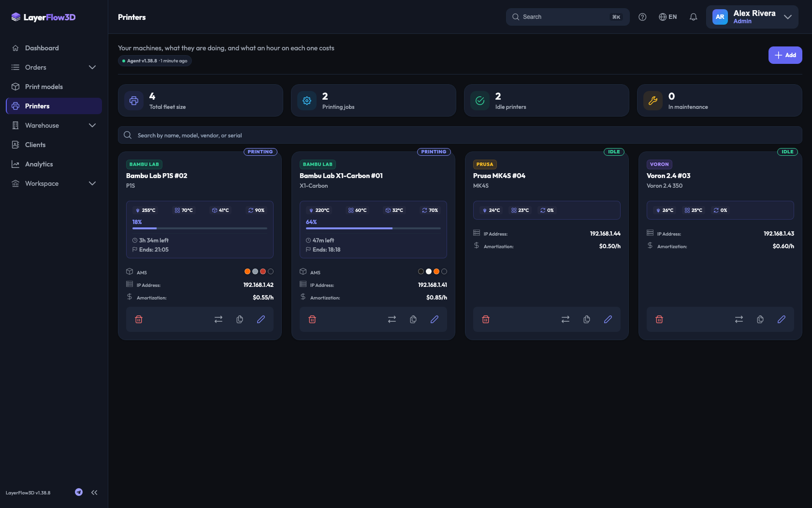Open notifications bell
The width and height of the screenshot is (812, 508).
694,17
